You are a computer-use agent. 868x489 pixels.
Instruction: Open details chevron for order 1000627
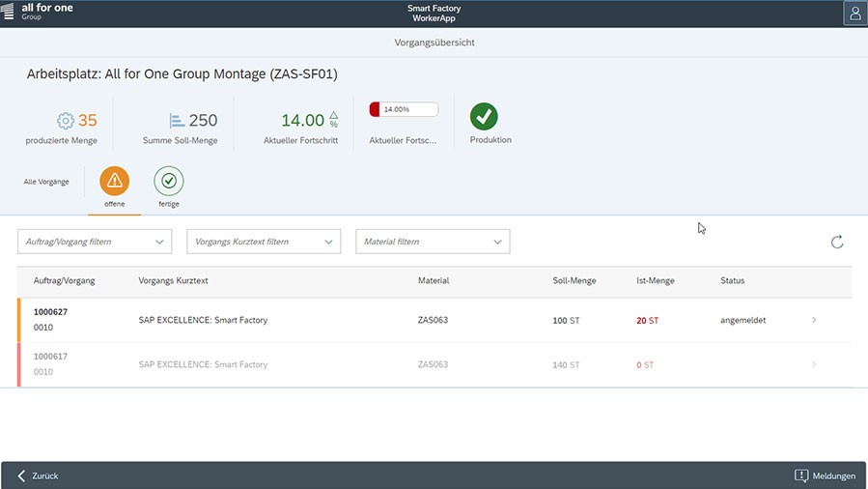coord(814,320)
